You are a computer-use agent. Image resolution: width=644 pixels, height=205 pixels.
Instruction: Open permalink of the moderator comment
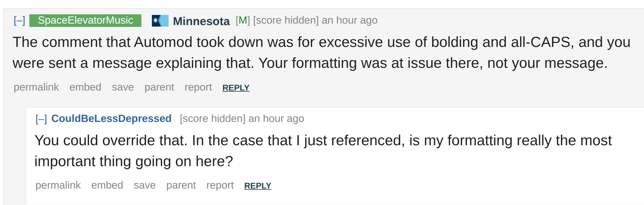coord(36,87)
